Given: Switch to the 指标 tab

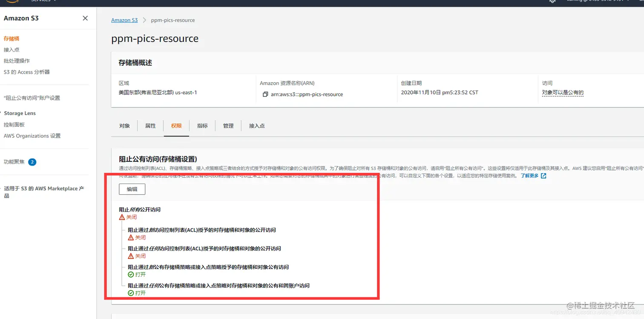Looking at the screenshot, I should tap(202, 126).
